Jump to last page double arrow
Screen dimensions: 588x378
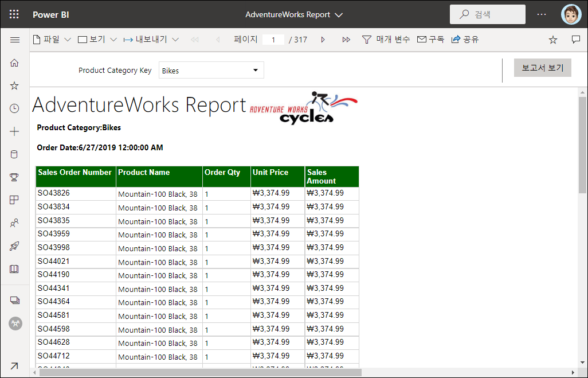346,40
